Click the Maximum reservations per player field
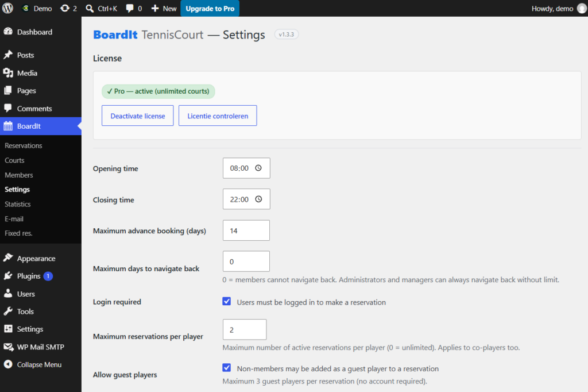Screen dimensions: 588x392 pyautogui.click(x=245, y=330)
